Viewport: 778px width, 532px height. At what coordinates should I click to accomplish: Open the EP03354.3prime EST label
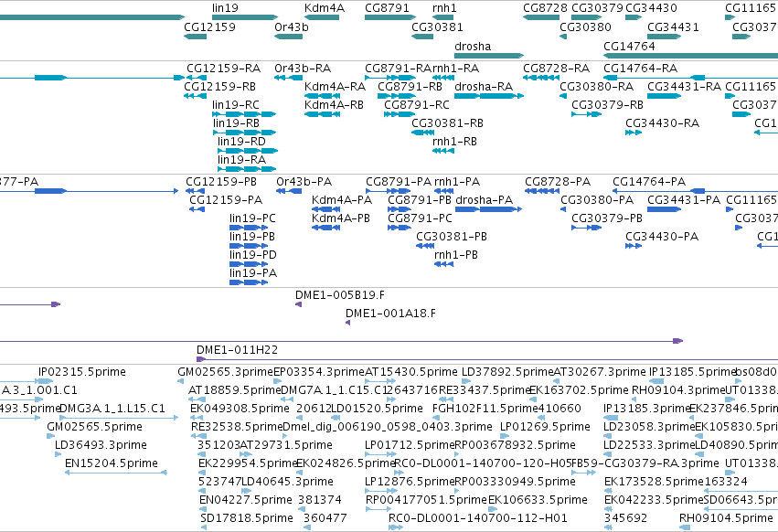(x=319, y=372)
